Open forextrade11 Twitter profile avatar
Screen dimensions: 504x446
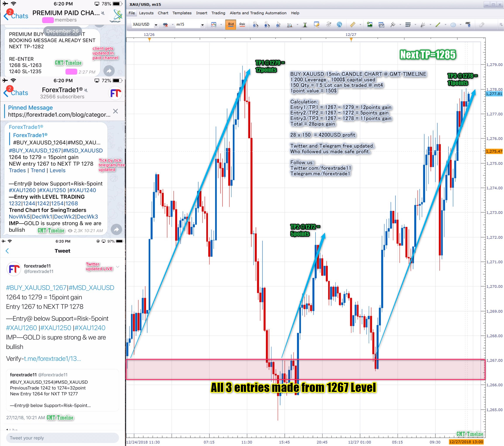[14, 269]
